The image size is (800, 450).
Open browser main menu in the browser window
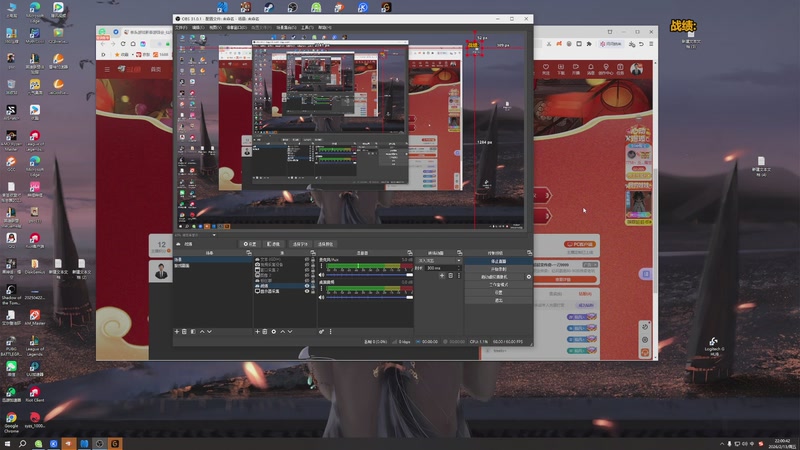pyautogui.click(x=651, y=44)
